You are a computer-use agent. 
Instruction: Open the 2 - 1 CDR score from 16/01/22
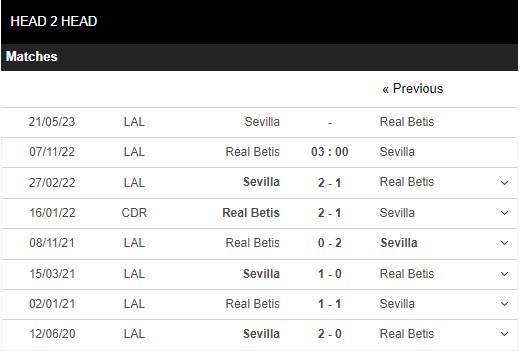[330, 213]
